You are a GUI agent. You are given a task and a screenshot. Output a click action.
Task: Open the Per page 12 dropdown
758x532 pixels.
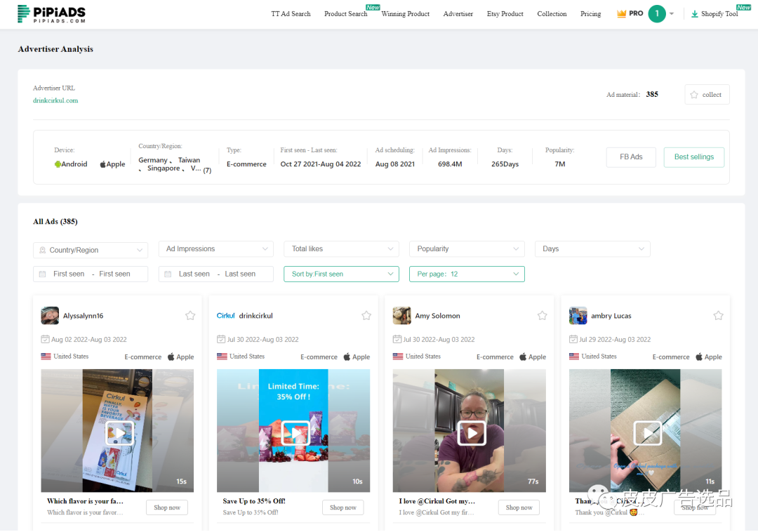pyautogui.click(x=467, y=274)
